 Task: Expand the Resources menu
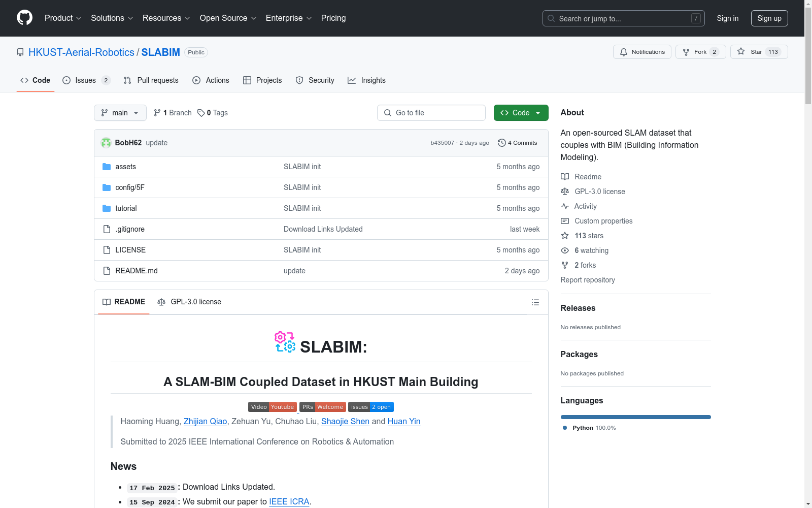point(166,18)
